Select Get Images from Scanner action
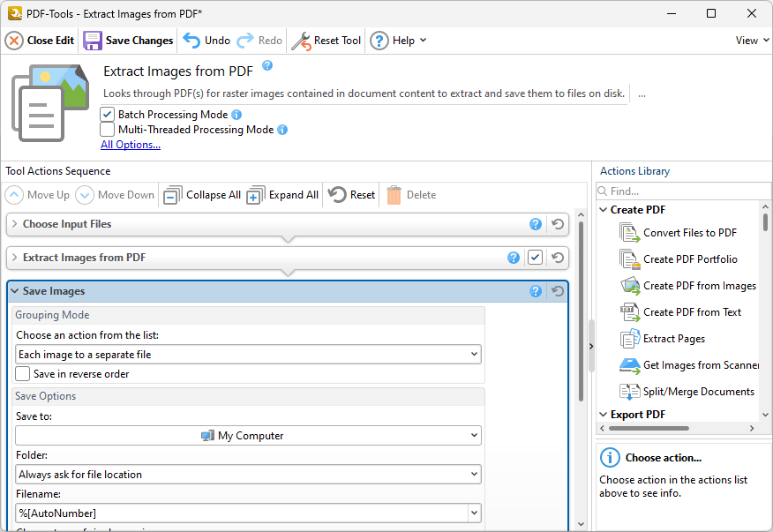The width and height of the screenshot is (773, 532). pyautogui.click(x=689, y=365)
